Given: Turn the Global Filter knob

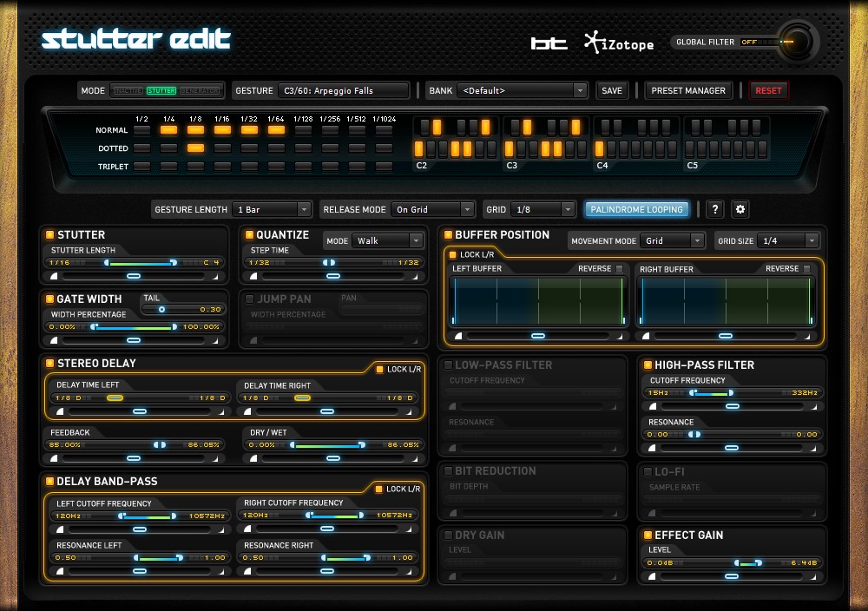Looking at the screenshot, I should tap(796, 42).
